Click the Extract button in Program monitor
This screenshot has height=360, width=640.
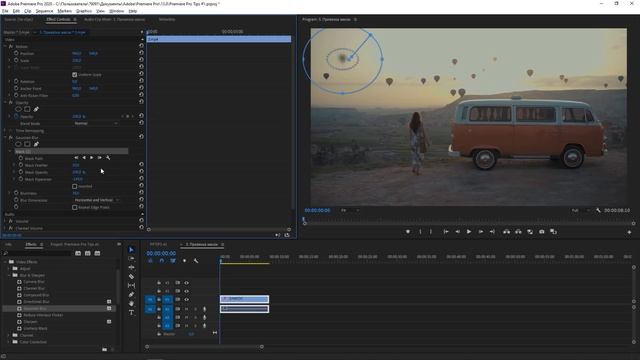[518, 231]
